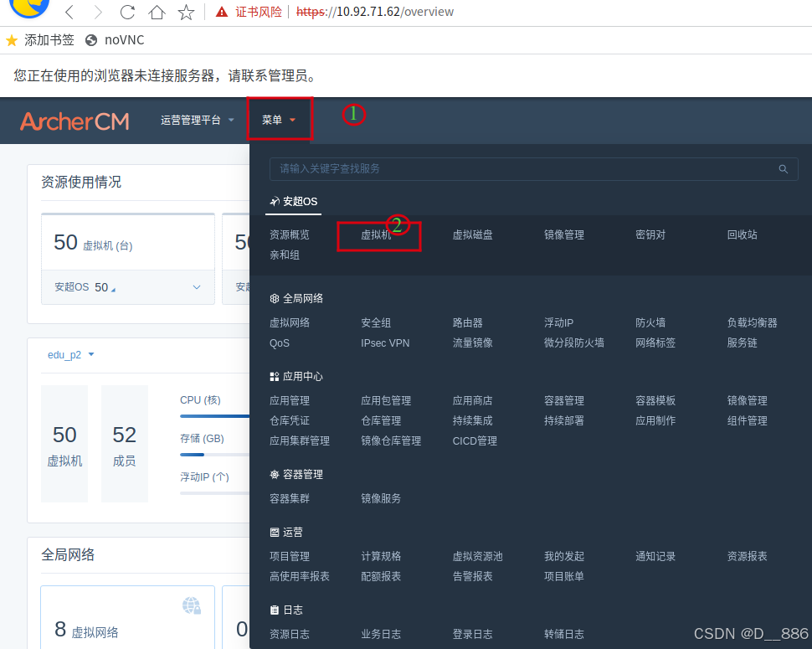
Task: Open 流量镜像 menu entry
Action: 472,343
